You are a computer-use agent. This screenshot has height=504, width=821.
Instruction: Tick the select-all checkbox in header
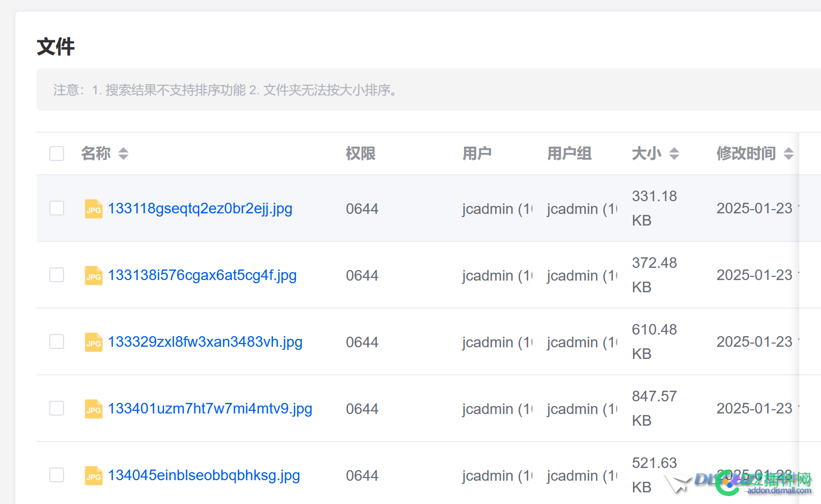(x=57, y=154)
